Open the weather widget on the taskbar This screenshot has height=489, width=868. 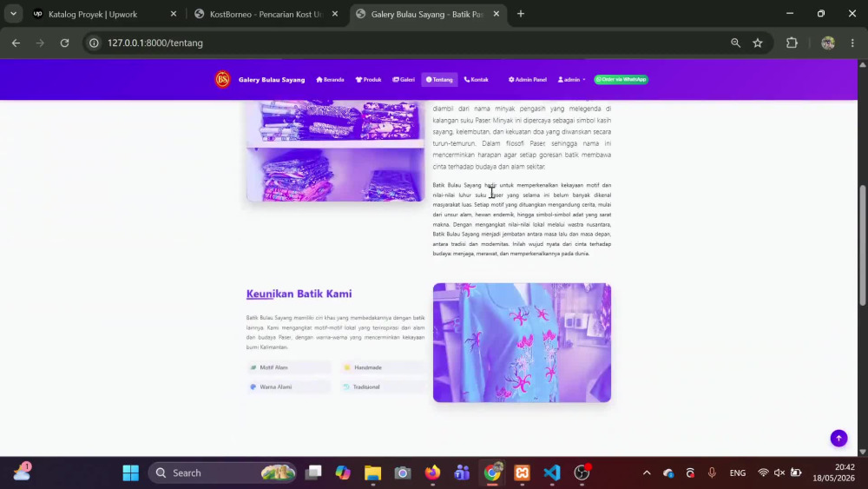click(23, 472)
